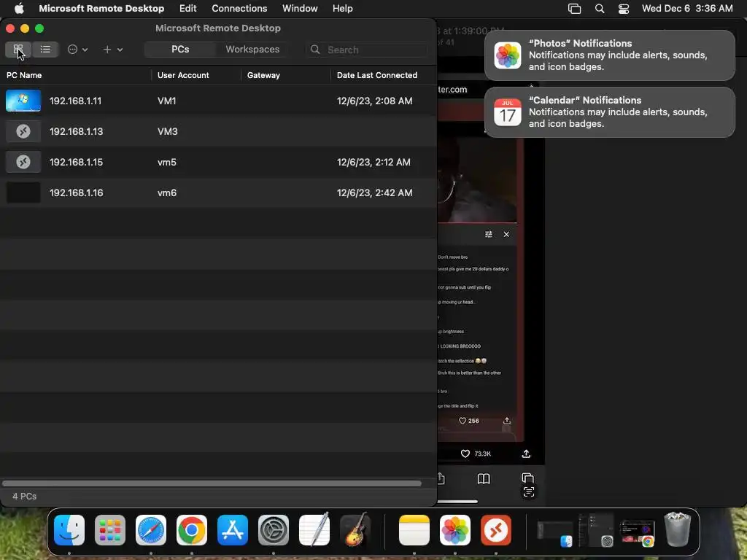Open App Store from the Dock
The image size is (747, 560).
pyautogui.click(x=233, y=530)
